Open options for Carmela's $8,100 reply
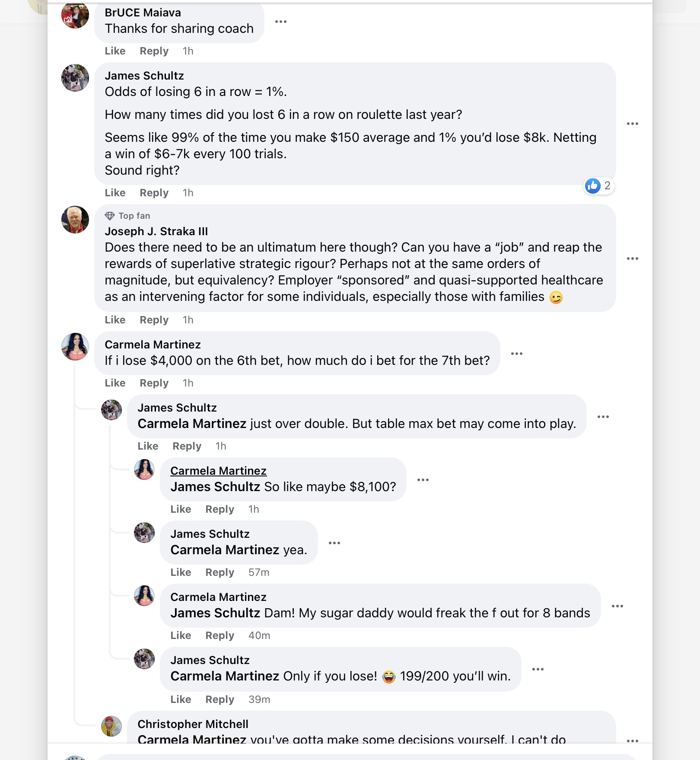The height and width of the screenshot is (760, 700). tap(423, 480)
